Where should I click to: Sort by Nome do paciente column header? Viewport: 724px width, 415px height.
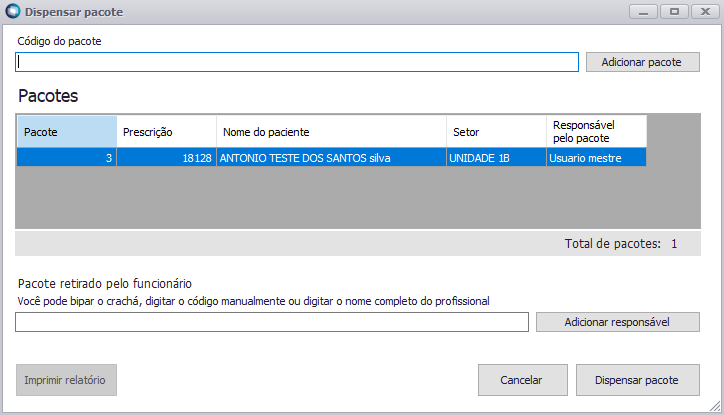[x=332, y=132]
